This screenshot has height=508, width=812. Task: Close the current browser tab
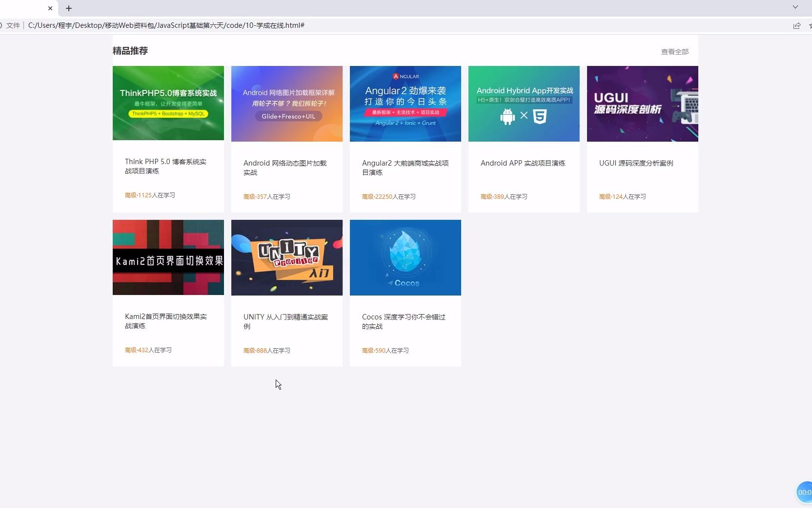(x=50, y=8)
